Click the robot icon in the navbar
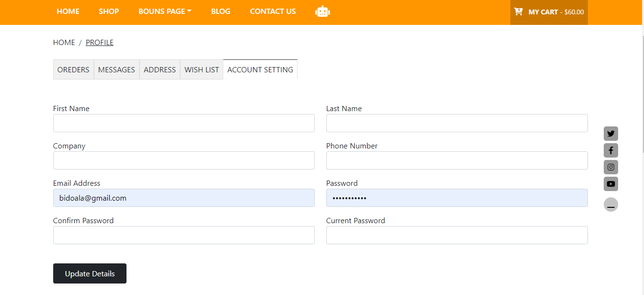The image size is (644, 295). click(x=322, y=11)
